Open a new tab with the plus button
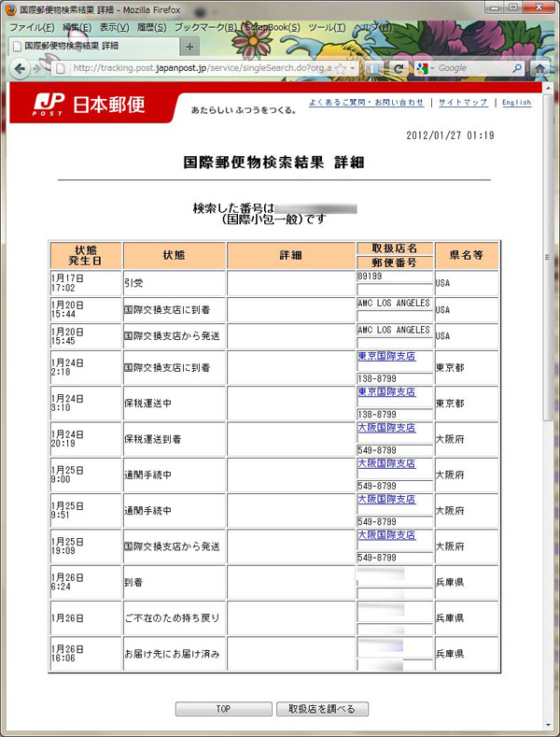Viewport: 560px width, 737px height. 189,47
